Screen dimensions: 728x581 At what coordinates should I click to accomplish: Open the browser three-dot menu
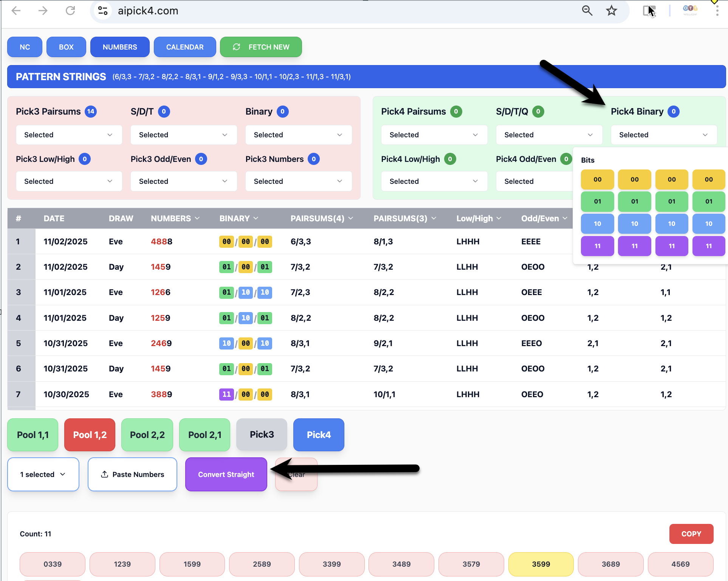(717, 11)
